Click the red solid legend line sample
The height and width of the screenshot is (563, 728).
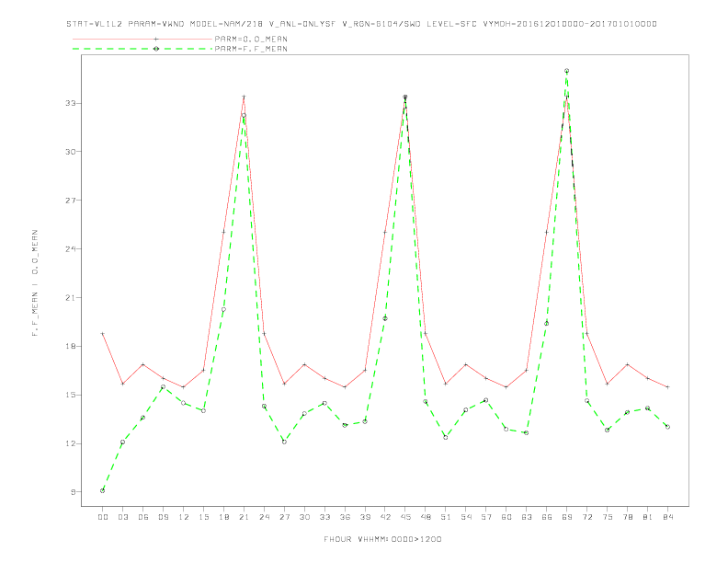(x=142, y=39)
